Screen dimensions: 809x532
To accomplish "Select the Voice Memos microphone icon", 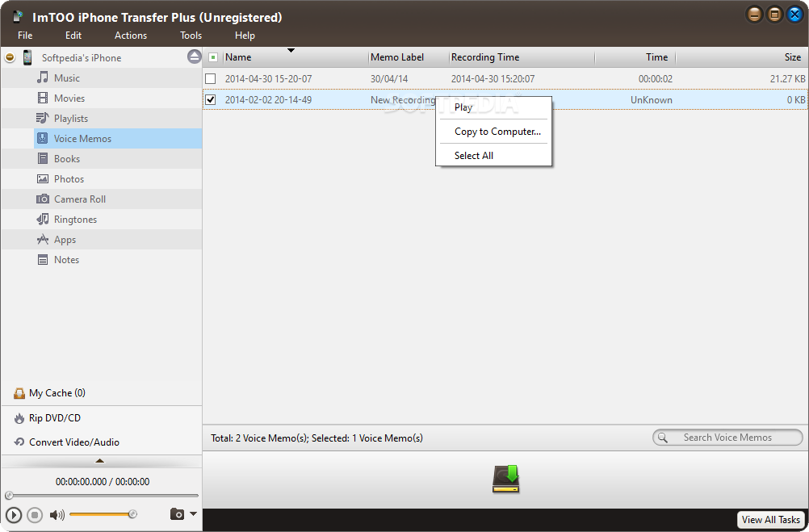I will tap(43, 138).
